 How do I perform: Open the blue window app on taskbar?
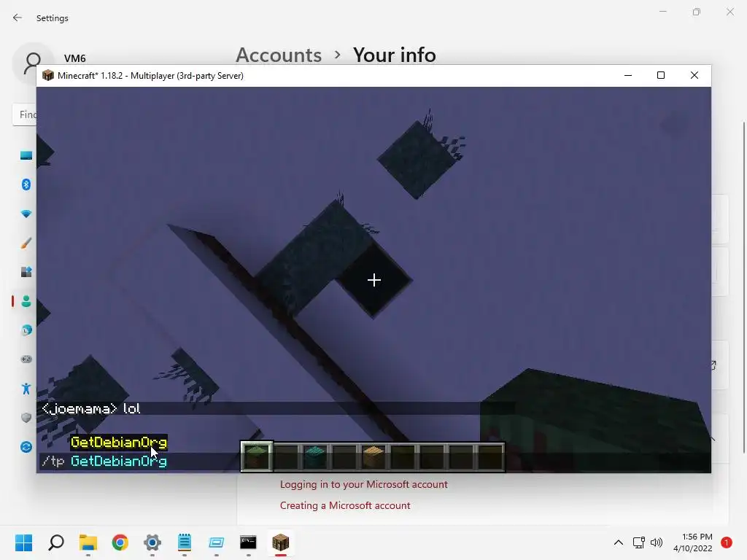[x=216, y=542]
